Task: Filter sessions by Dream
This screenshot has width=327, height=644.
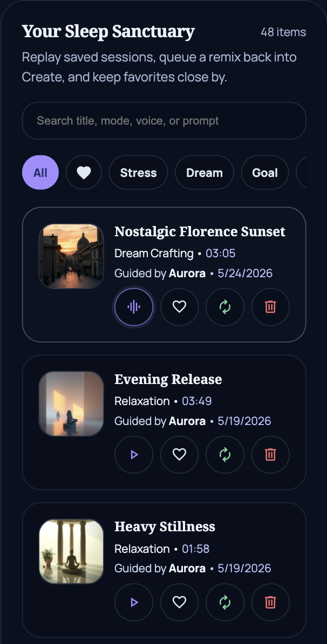Action: (x=205, y=173)
